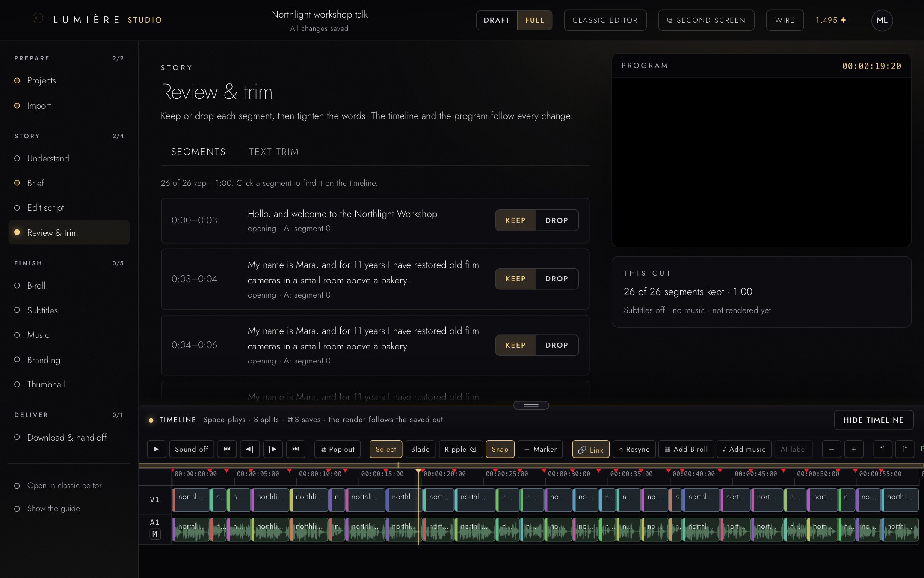Image resolution: width=924 pixels, height=578 pixels.
Task: Mute the A1 audio track
Action: [155, 534]
